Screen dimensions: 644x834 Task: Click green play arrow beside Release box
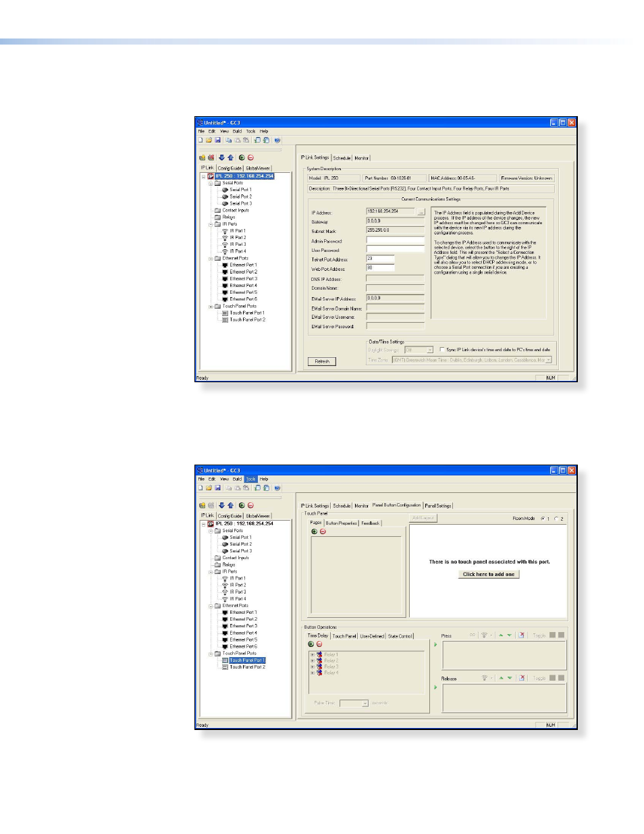(x=435, y=687)
